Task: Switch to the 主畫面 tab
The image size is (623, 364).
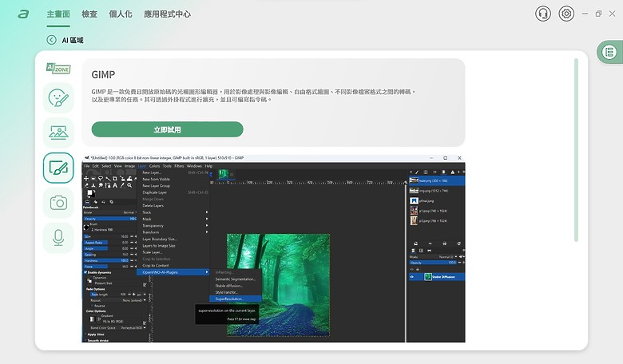Action: click(x=58, y=14)
